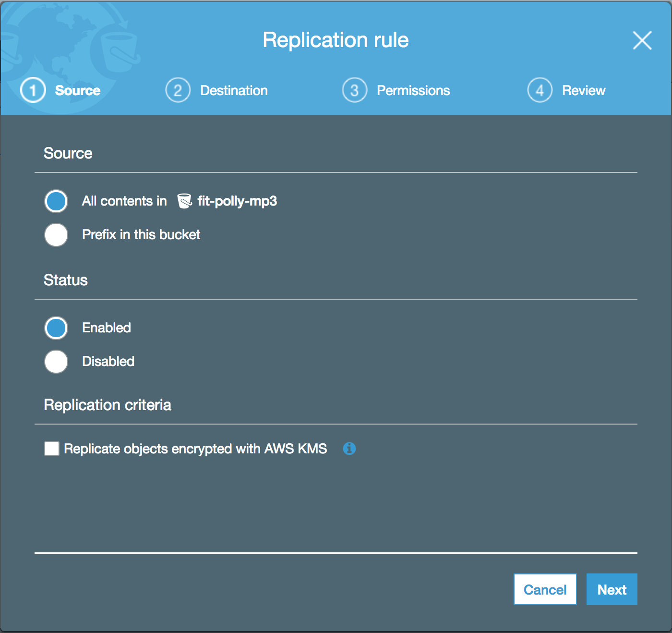This screenshot has height=633, width=672.
Task: Click the Replication criteria heading
Action: pos(108,405)
